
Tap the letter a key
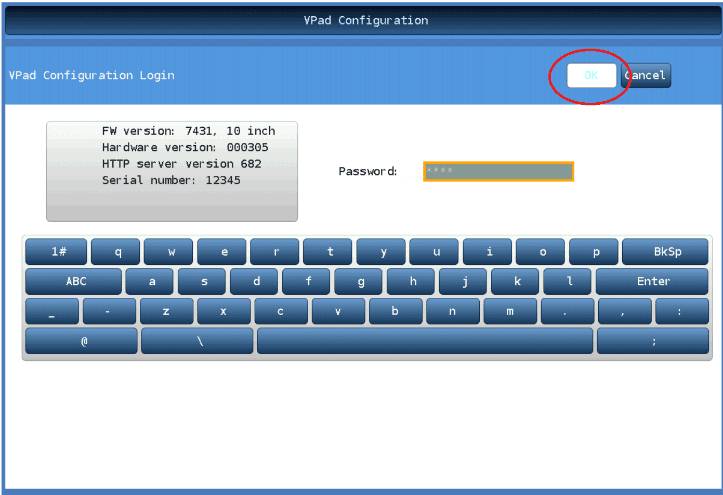pos(151,282)
